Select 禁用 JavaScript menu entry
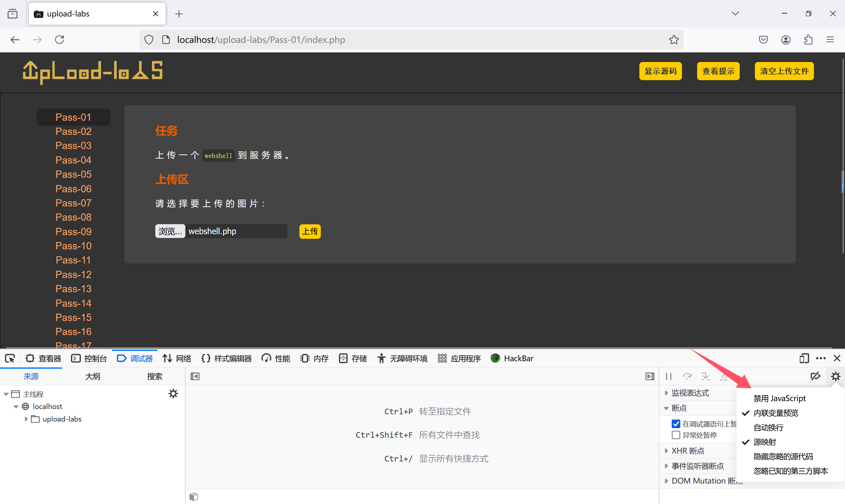The width and height of the screenshot is (845, 504). [779, 398]
